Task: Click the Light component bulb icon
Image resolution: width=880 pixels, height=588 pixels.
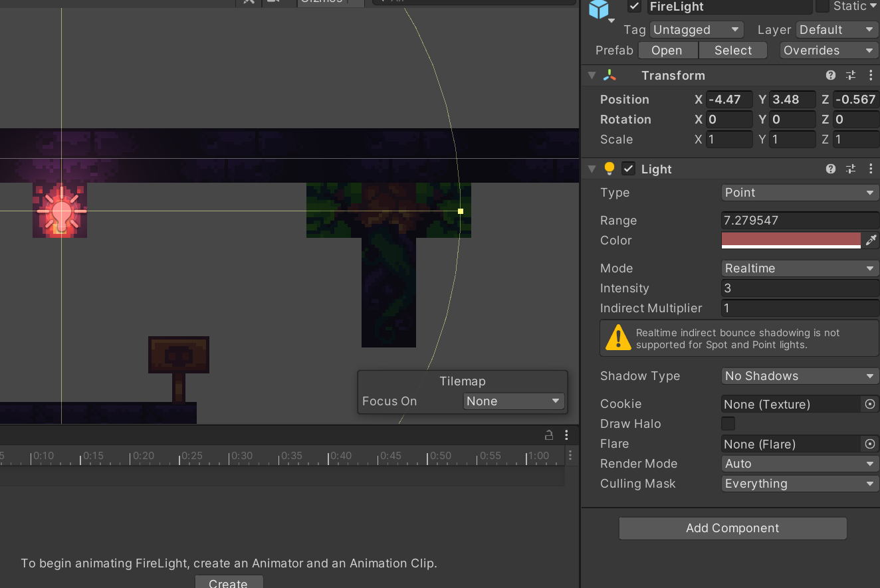Action: pos(609,169)
